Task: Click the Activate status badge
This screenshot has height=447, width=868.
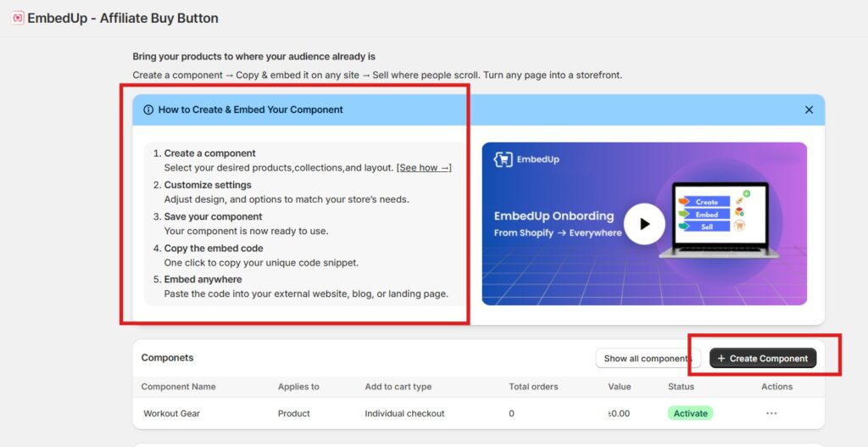Action: (690, 413)
